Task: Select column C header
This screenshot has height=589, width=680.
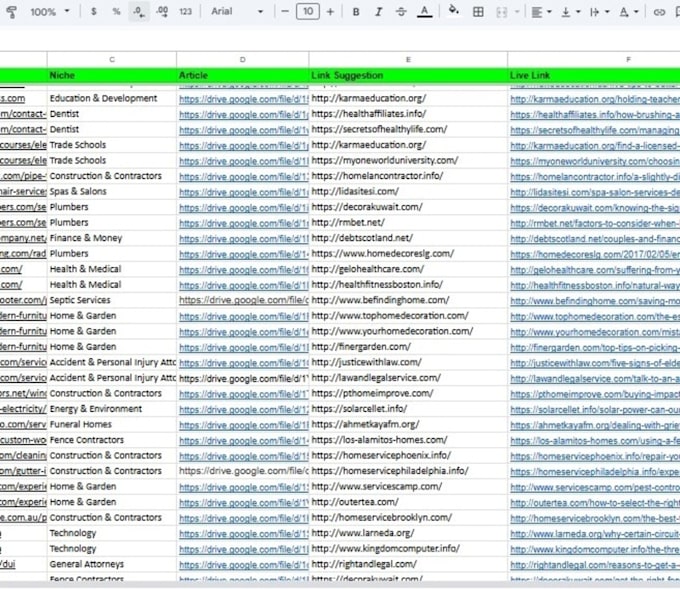Action: click(112, 59)
